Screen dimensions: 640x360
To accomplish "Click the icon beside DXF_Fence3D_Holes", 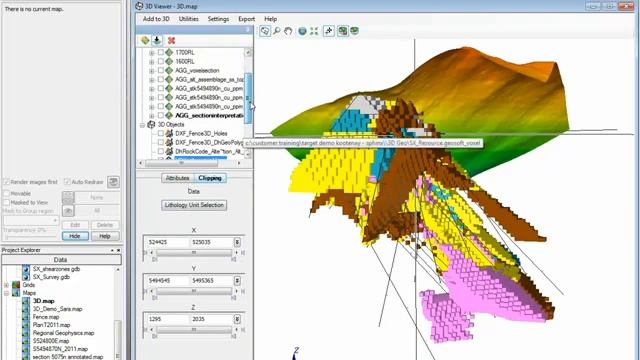I will tap(169, 133).
